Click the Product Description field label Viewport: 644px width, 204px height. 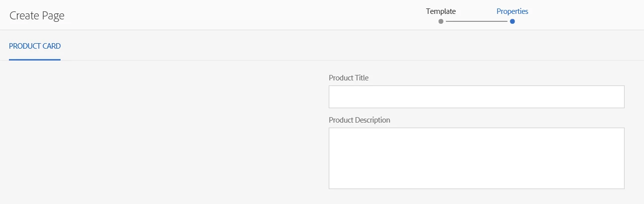359,120
